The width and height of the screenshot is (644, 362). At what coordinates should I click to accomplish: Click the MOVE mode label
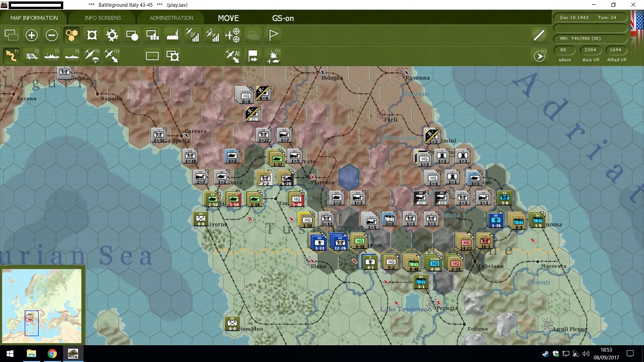[228, 18]
